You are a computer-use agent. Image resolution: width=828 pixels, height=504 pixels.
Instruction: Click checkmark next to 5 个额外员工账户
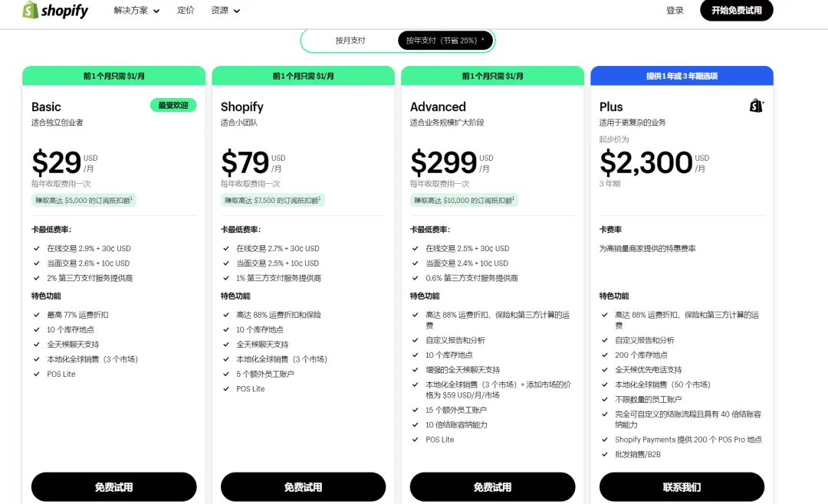(x=226, y=374)
